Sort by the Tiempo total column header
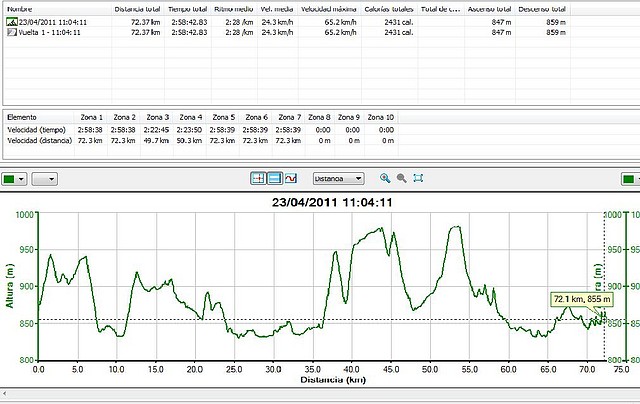The height and width of the screenshot is (404, 640). coord(188,9)
